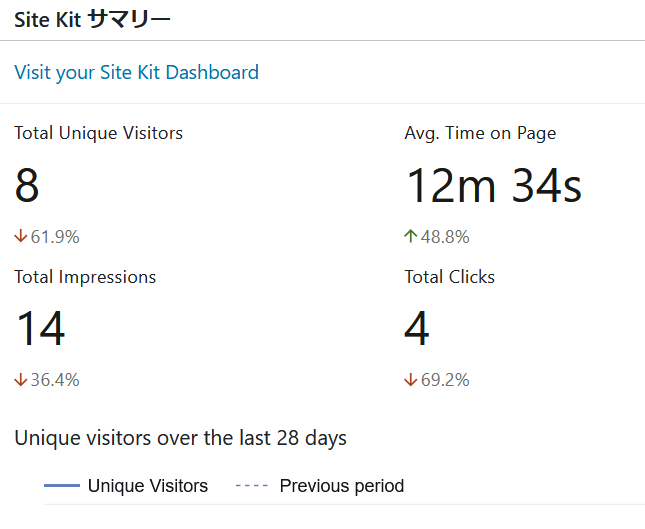Screen dimensions: 645x529
Task: Click the red down arrow beside 69.2%
Action: [410, 380]
